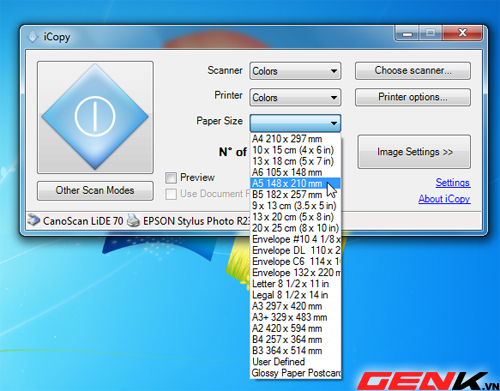Screen dimensions: 500x391
Task: Select A4 210 x 297 mm paper size
Action: [x=295, y=139]
